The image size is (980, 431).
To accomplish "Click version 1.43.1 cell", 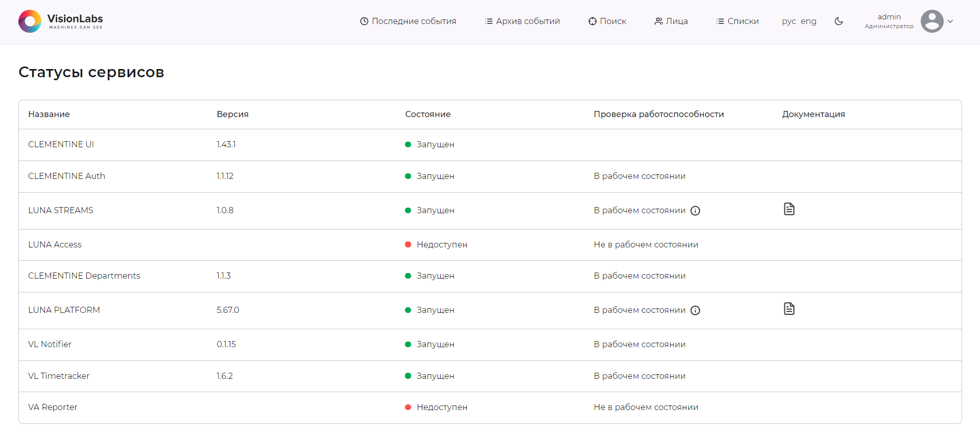I will point(226,145).
